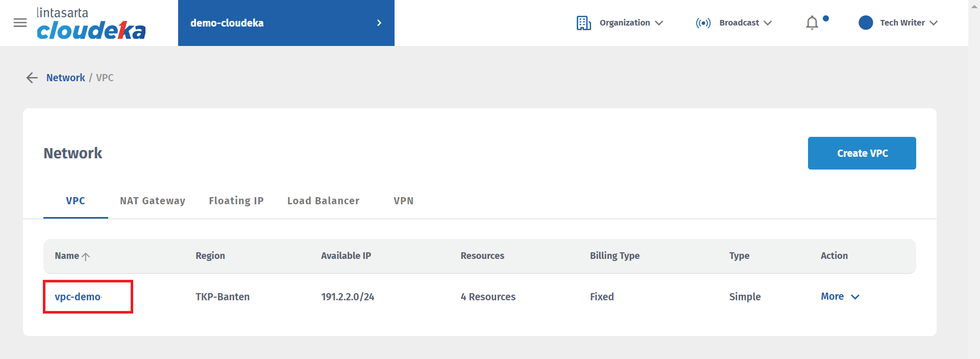
Task: Click the Broadcast signal icon
Action: [x=703, y=23]
